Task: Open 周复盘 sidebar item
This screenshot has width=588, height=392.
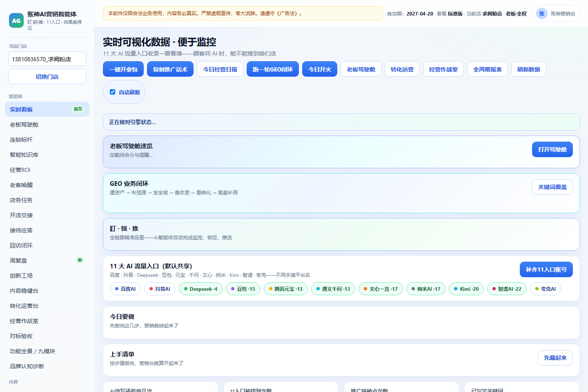Action: (x=47, y=261)
